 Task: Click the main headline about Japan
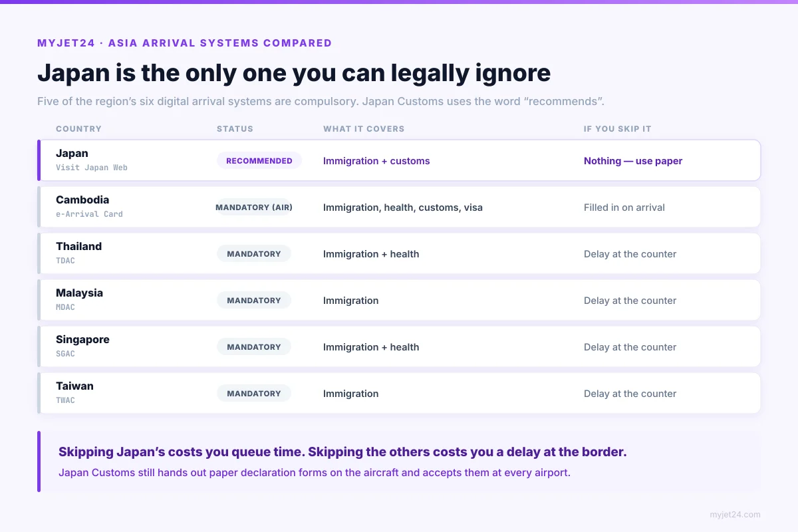[294, 72]
